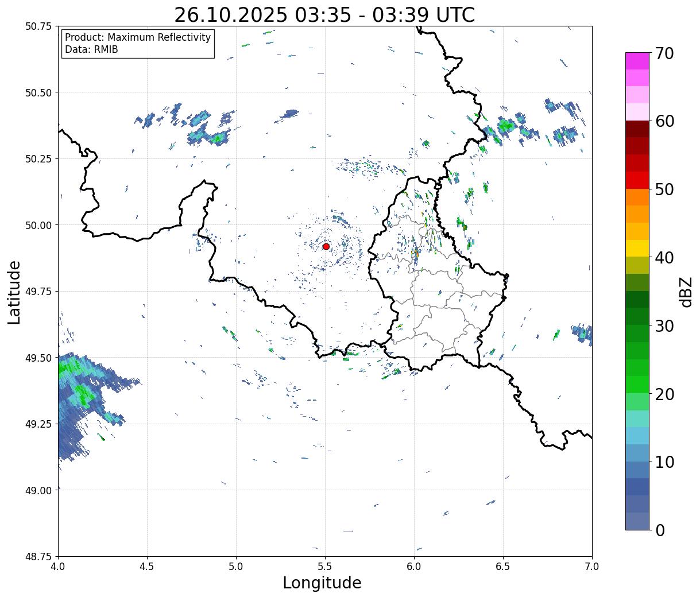
Task: Pick the turquoise swatch between 10 and 20 dBZ
Action: click(637, 418)
